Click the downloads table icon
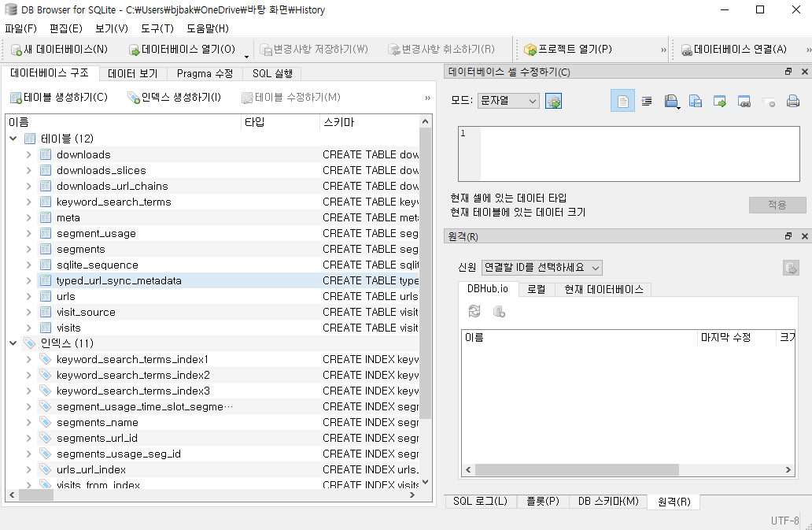Viewport: 812px width, 530px height. 46,154
